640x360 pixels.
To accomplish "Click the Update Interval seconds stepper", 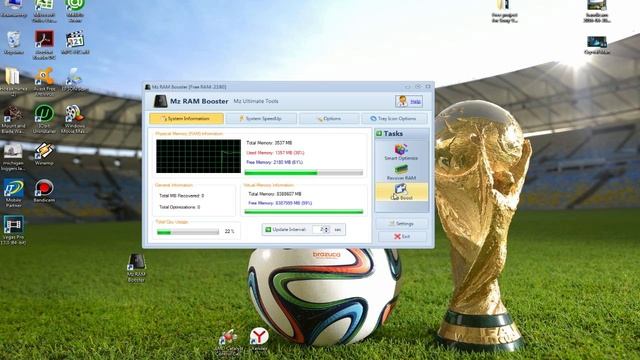I will pyautogui.click(x=326, y=230).
